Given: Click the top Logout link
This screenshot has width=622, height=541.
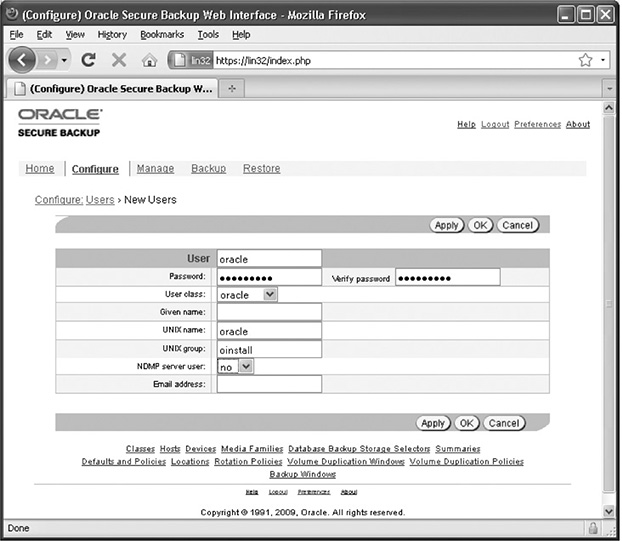Looking at the screenshot, I should [x=495, y=125].
